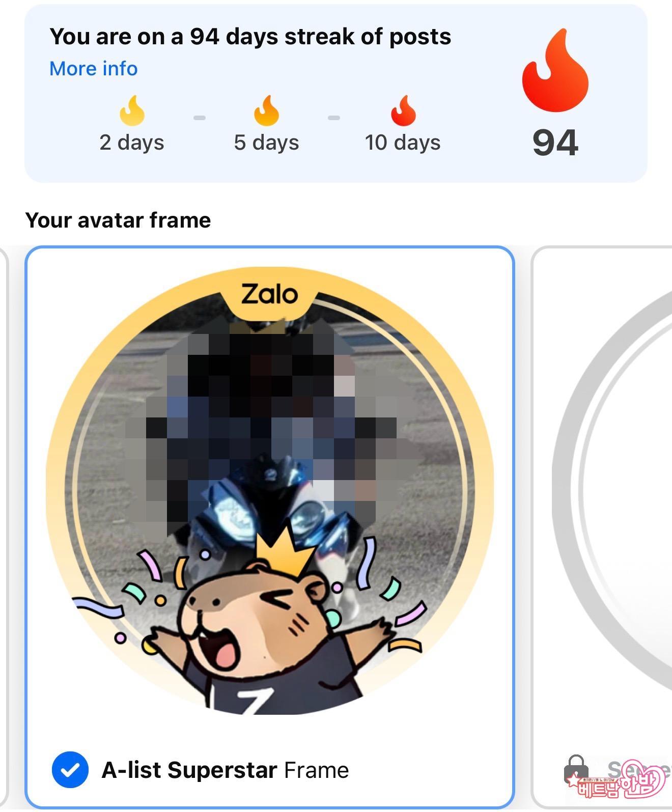Tap the 5 days milestone label
The image size is (672, 812).
pyautogui.click(x=267, y=143)
